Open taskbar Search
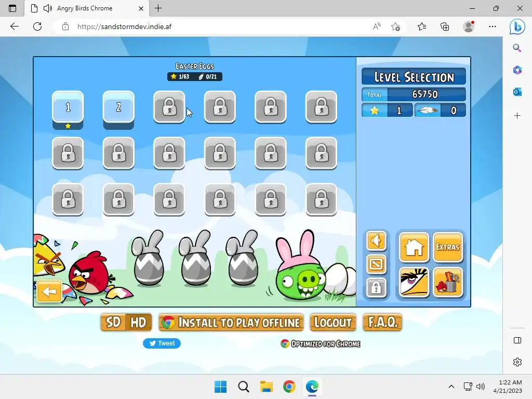 [x=244, y=387]
